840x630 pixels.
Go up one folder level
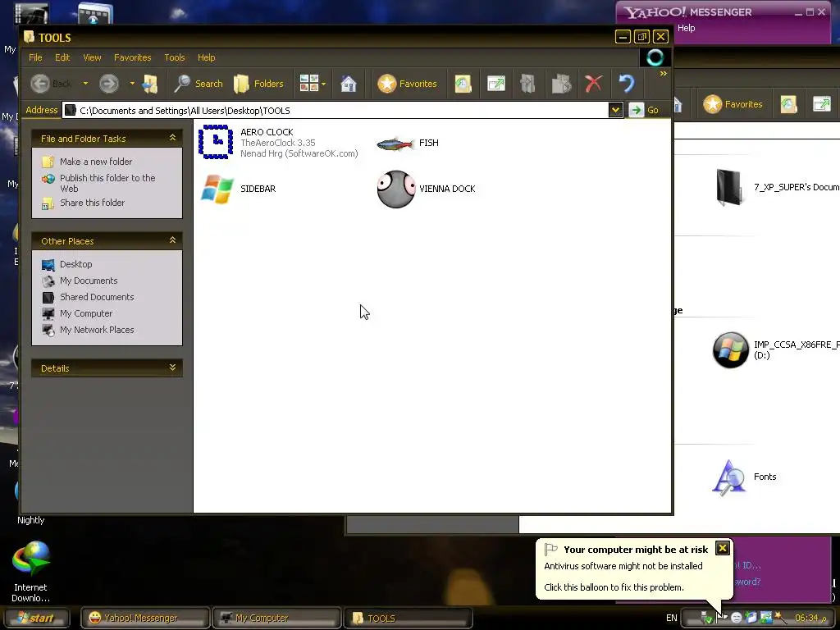click(x=150, y=84)
